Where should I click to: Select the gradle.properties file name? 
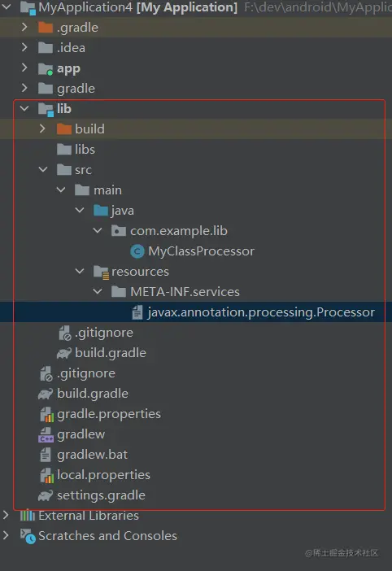click(x=109, y=414)
